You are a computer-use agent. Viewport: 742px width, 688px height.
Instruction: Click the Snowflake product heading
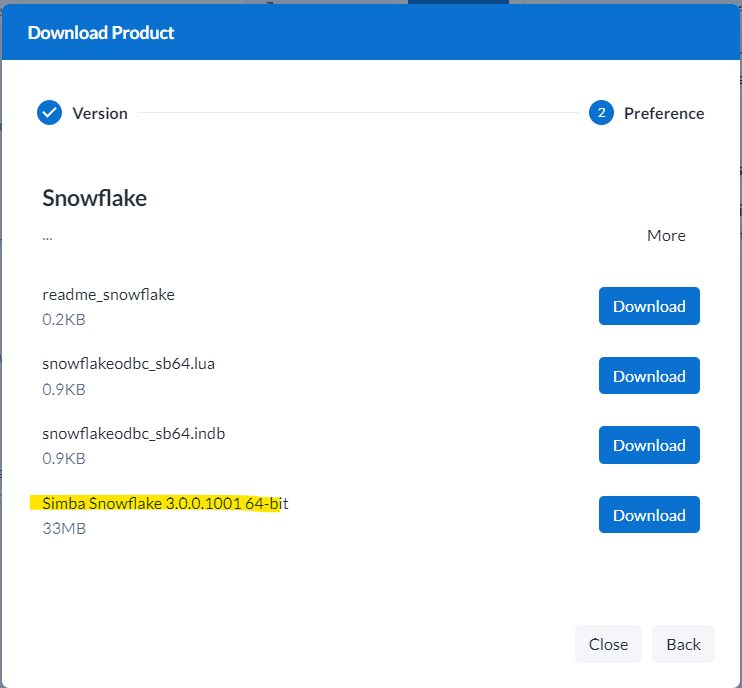(x=94, y=198)
